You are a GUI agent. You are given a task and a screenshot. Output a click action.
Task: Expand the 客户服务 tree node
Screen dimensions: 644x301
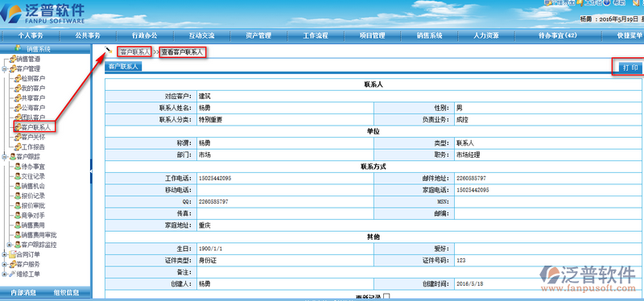pyautogui.click(x=4, y=264)
